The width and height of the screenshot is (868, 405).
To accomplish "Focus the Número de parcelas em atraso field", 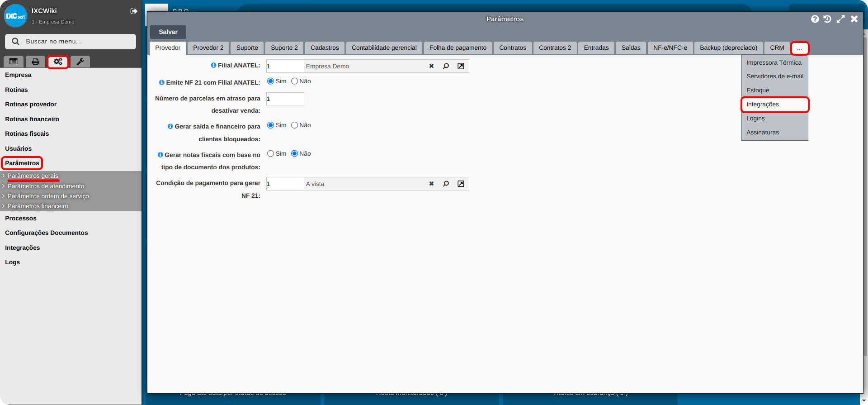I will (x=285, y=99).
